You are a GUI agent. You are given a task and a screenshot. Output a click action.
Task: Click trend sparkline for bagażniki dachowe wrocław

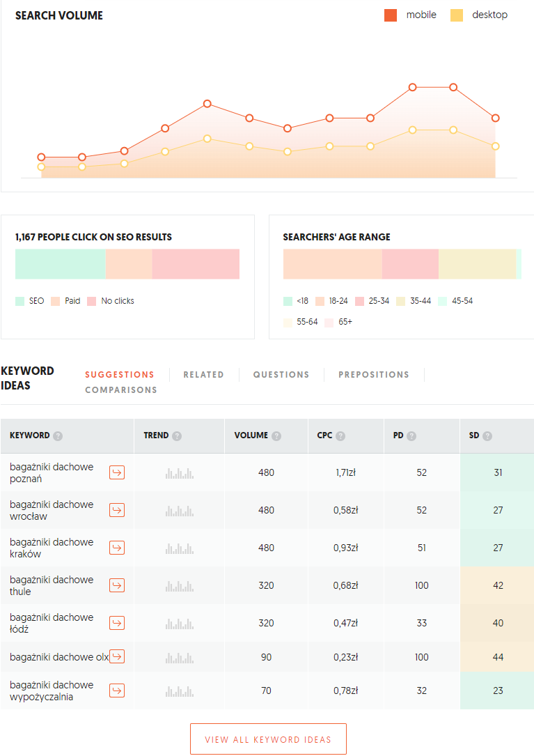pyautogui.click(x=180, y=511)
